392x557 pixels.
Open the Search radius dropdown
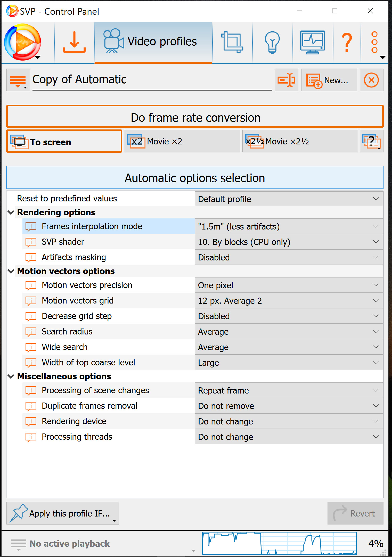[x=289, y=332]
